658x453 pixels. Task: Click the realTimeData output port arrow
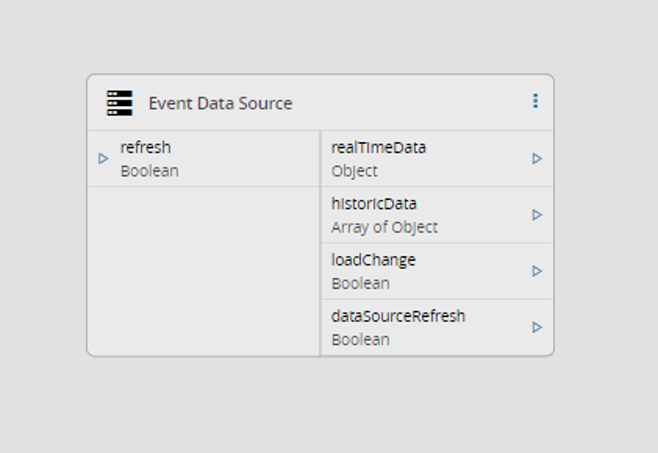537,158
